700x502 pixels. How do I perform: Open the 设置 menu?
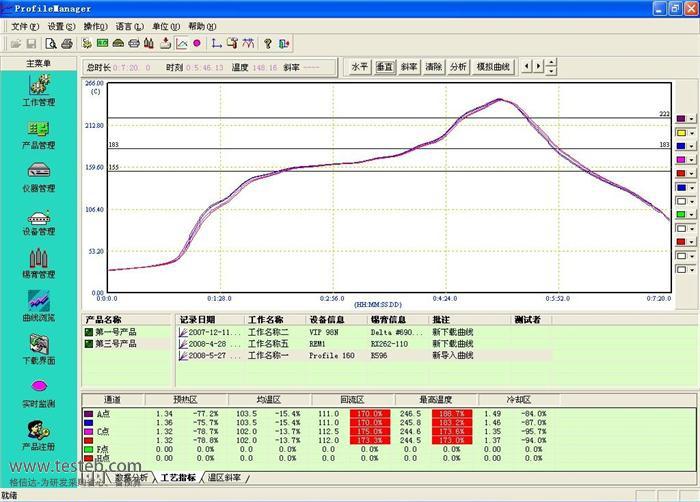click(x=61, y=26)
